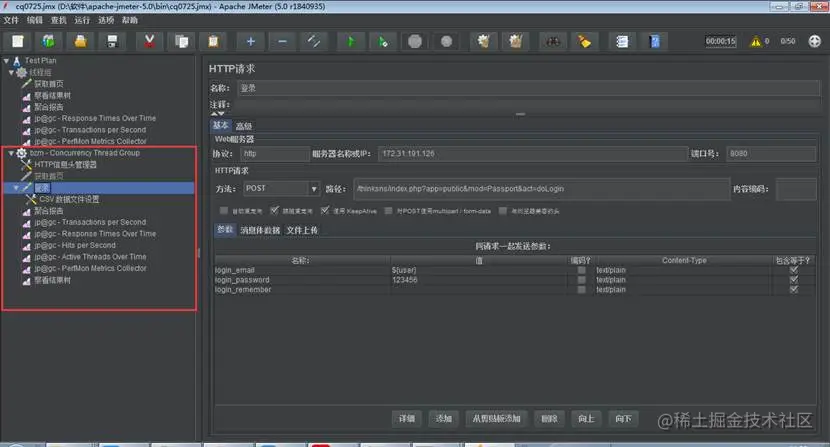This screenshot has width=830, height=447.
Task: Click the Test Plan flask icon
Action: click(16, 60)
